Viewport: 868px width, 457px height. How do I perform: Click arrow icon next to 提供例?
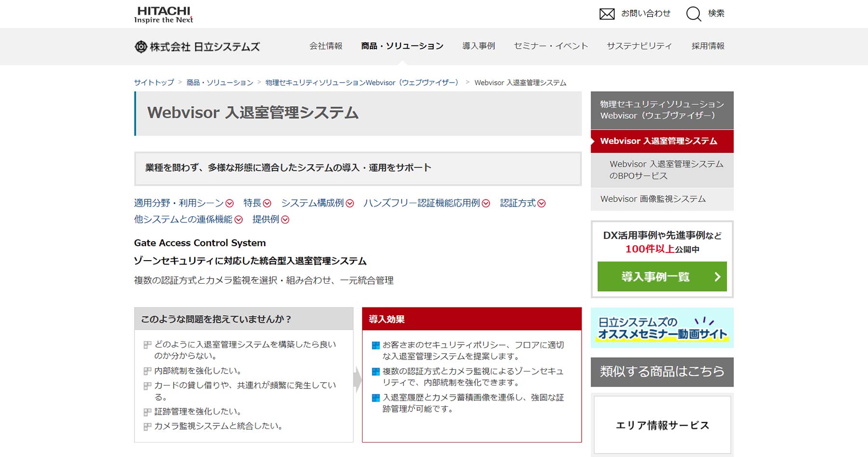click(x=285, y=220)
